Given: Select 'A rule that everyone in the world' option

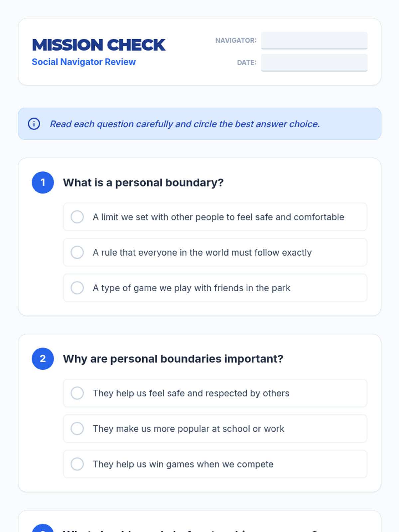Looking at the screenshot, I should 77,252.
